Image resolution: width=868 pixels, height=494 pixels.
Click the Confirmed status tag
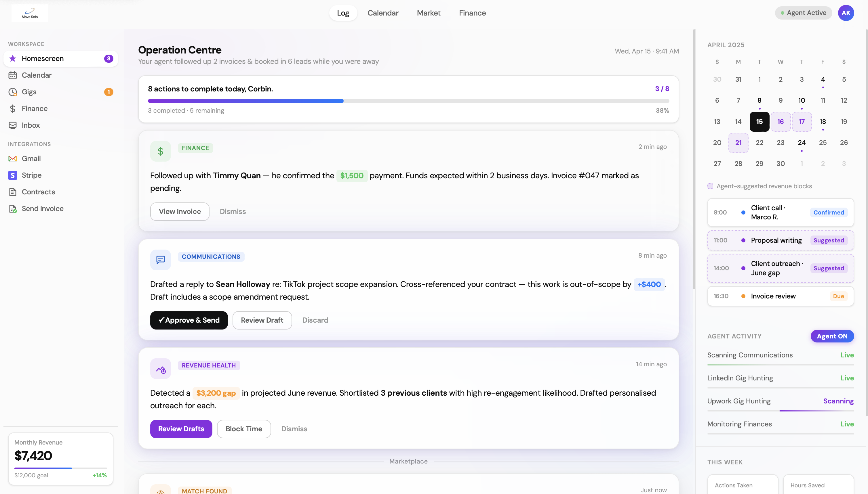pyautogui.click(x=828, y=212)
